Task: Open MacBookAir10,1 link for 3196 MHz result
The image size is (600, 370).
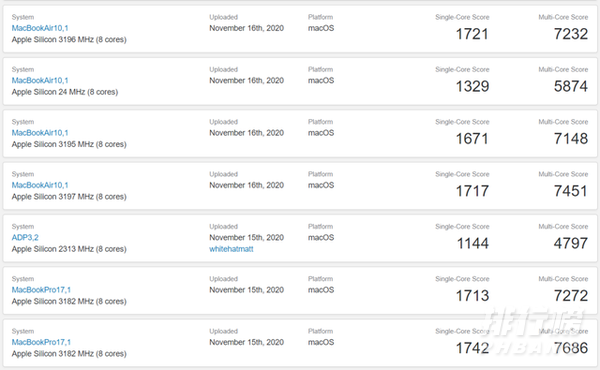Action: 40,28
